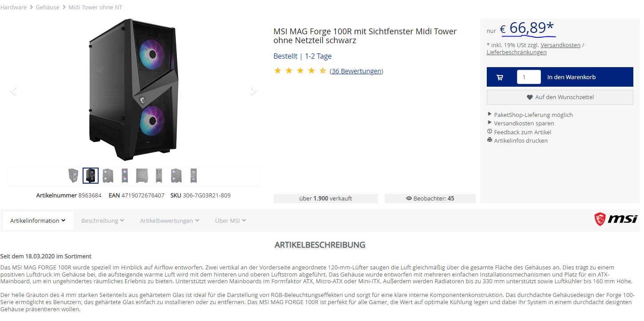Click the printer icon for Artikelinfos drucken

[x=490, y=140]
